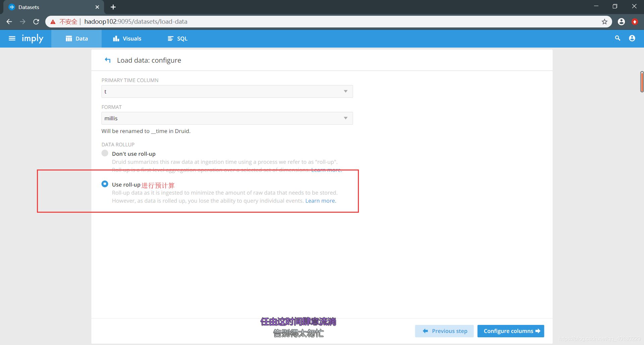644x345 pixels.
Task: Click the back arrow beside Load data
Action: pyautogui.click(x=108, y=60)
